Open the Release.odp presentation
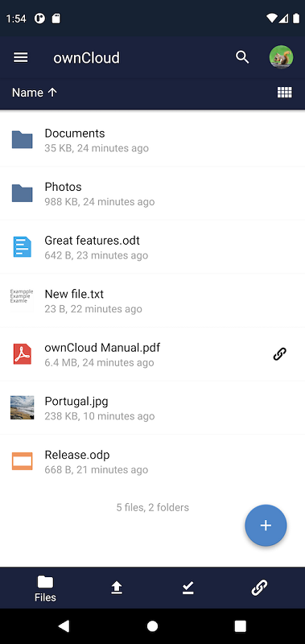The width and height of the screenshot is (305, 644). (152, 461)
